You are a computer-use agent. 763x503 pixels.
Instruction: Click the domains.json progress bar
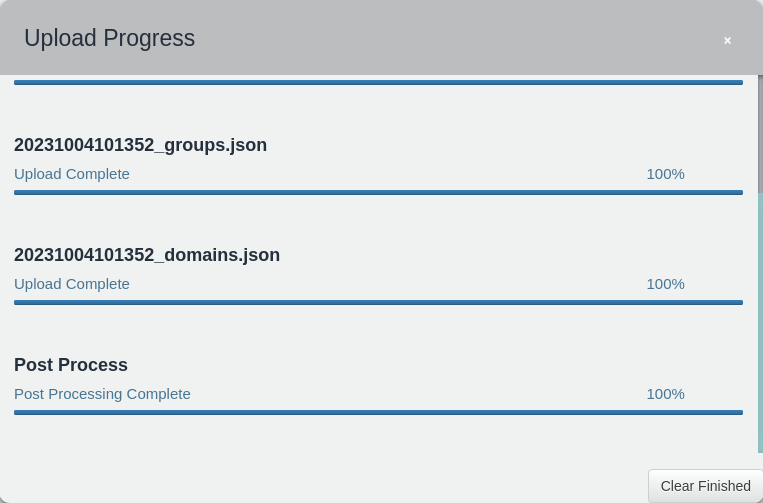point(378,303)
